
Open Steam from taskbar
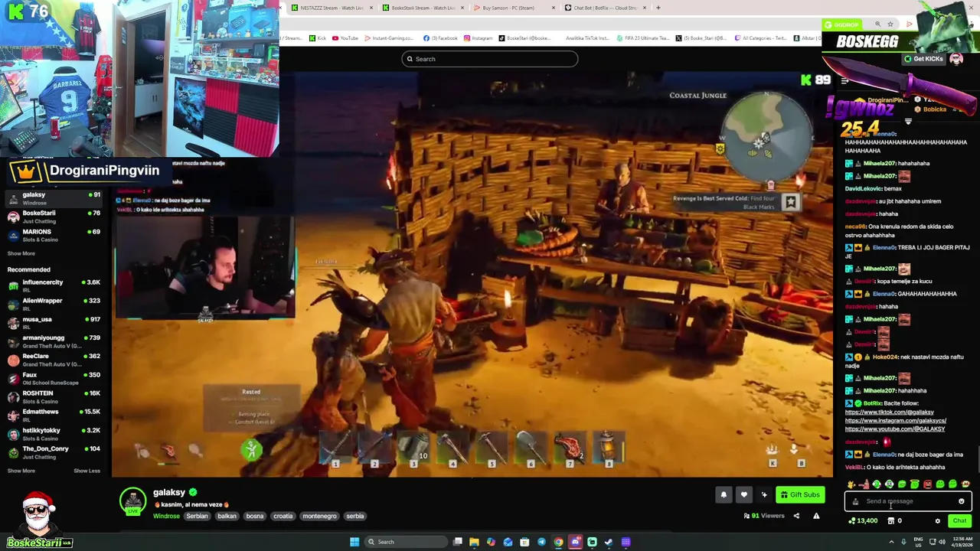pos(609,542)
